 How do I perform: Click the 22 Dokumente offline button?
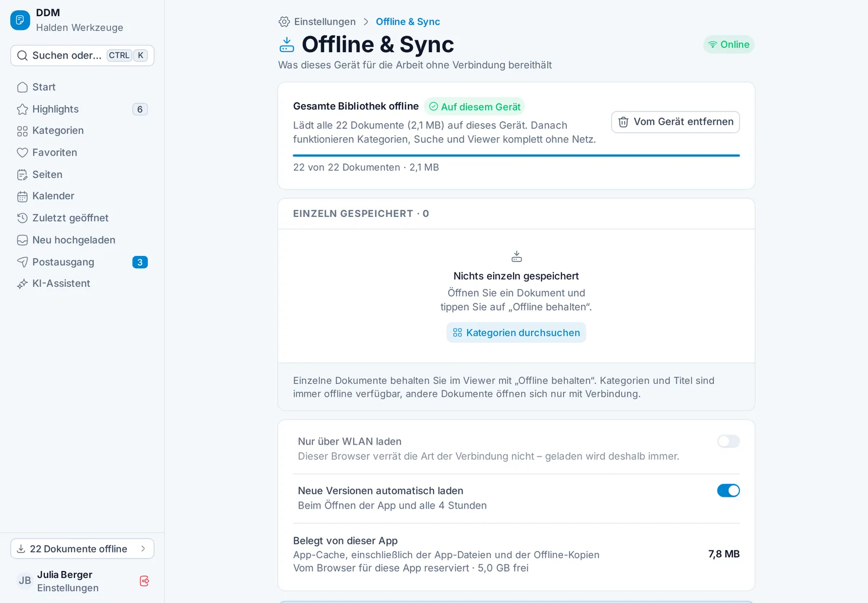[82, 549]
